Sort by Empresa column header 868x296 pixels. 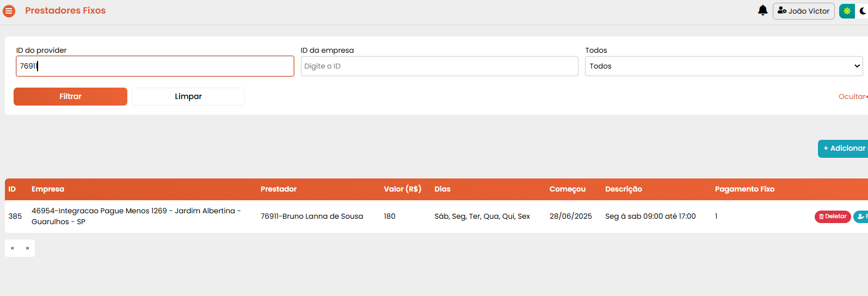pyautogui.click(x=48, y=189)
